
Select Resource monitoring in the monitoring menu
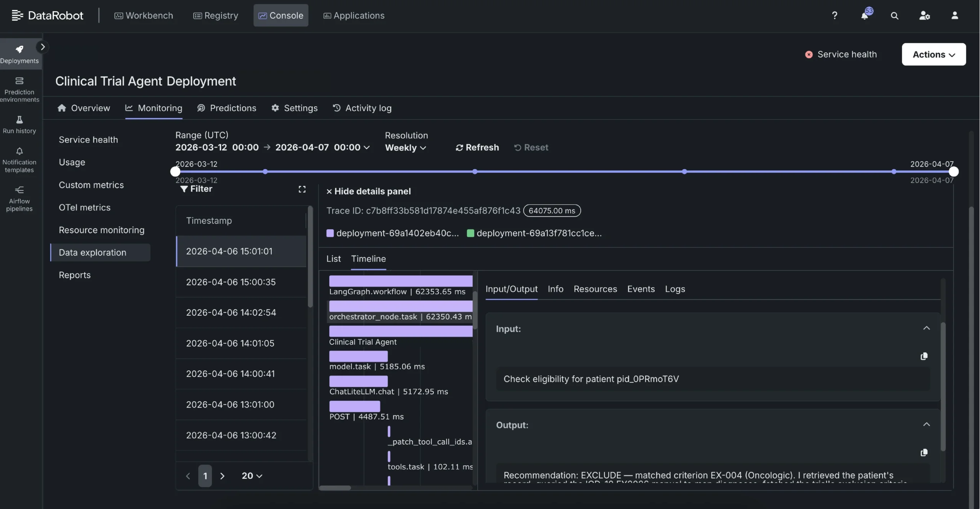tap(102, 230)
